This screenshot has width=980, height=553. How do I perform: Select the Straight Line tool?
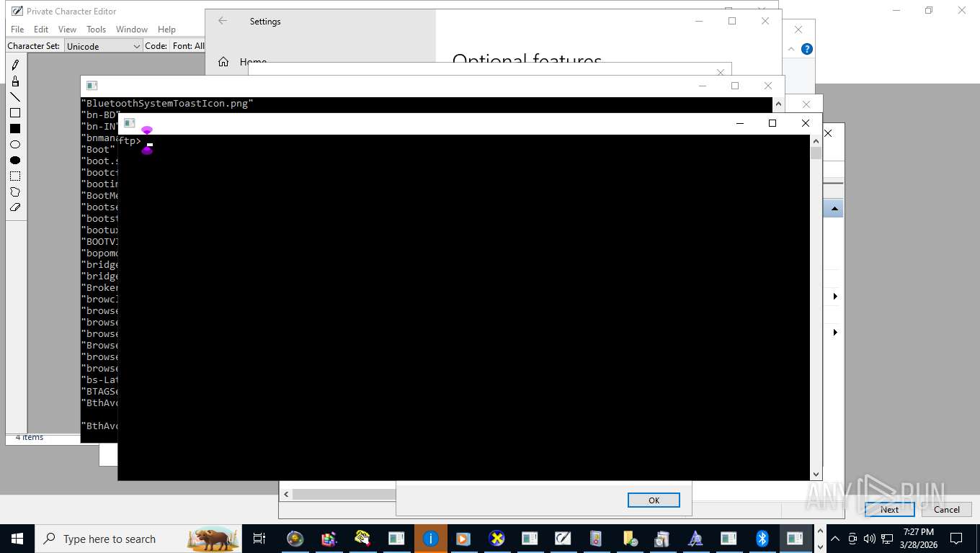(x=15, y=97)
